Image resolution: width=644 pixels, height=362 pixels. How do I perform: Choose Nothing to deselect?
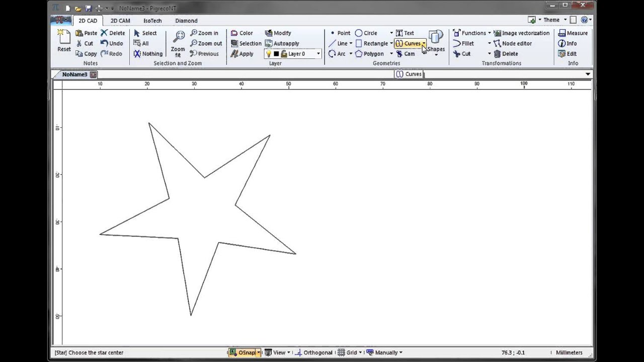(x=148, y=54)
